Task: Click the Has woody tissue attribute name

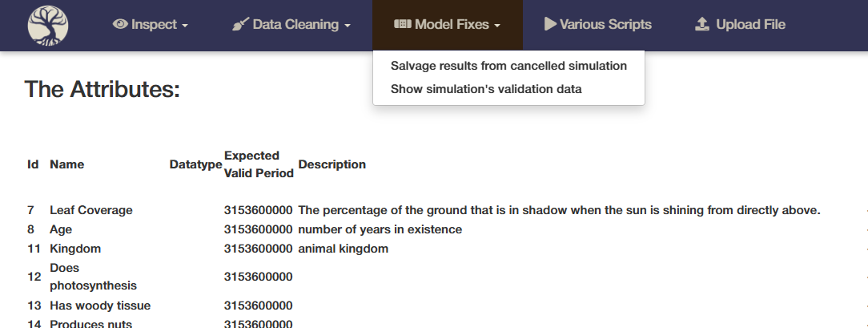Action: [100, 306]
